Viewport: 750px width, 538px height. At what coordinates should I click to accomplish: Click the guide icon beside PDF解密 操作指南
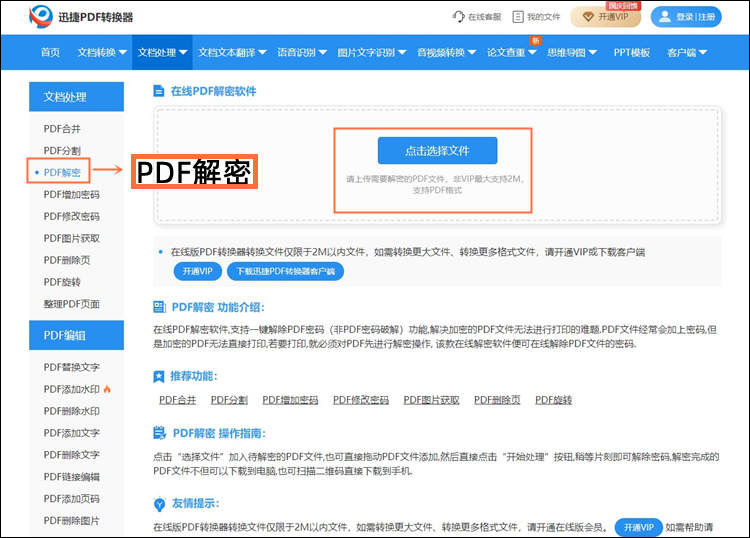tap(159, 433)
